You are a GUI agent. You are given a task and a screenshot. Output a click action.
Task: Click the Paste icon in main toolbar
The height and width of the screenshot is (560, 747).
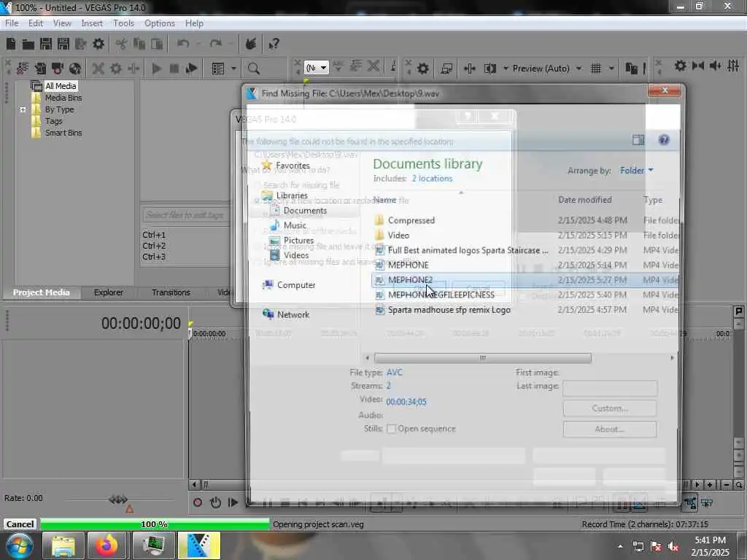click(157, 44)
